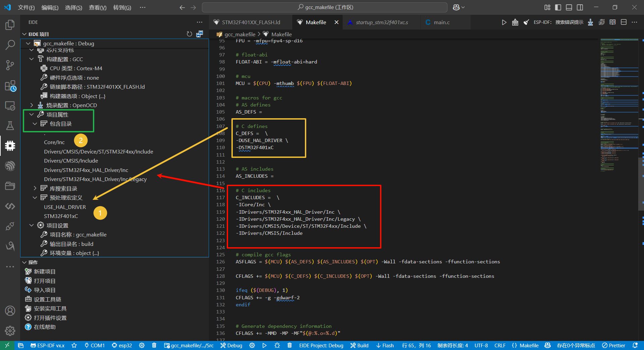Screen dimensions: 644x350
Task: Click the Run play button in editor toolbar
Action: 504,22
